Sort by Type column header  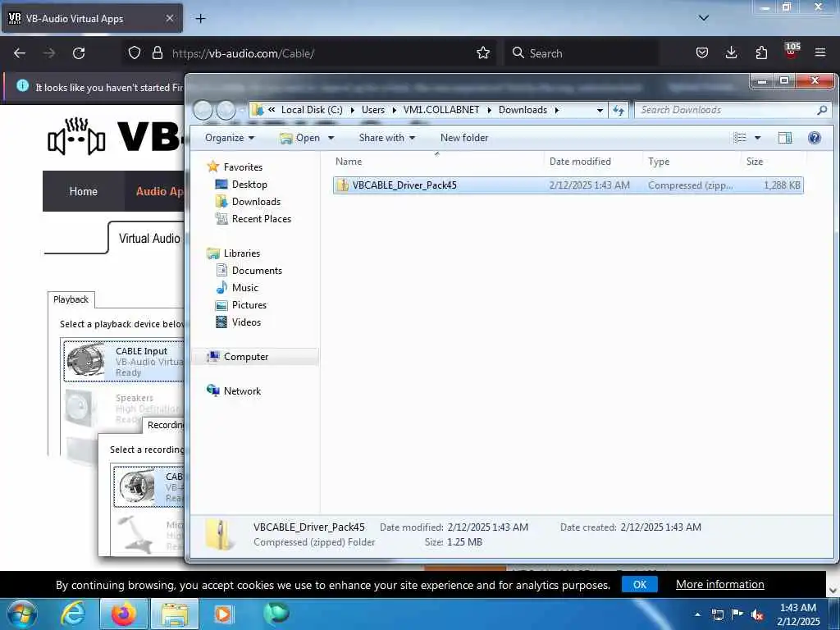click(x=691, y=162)
